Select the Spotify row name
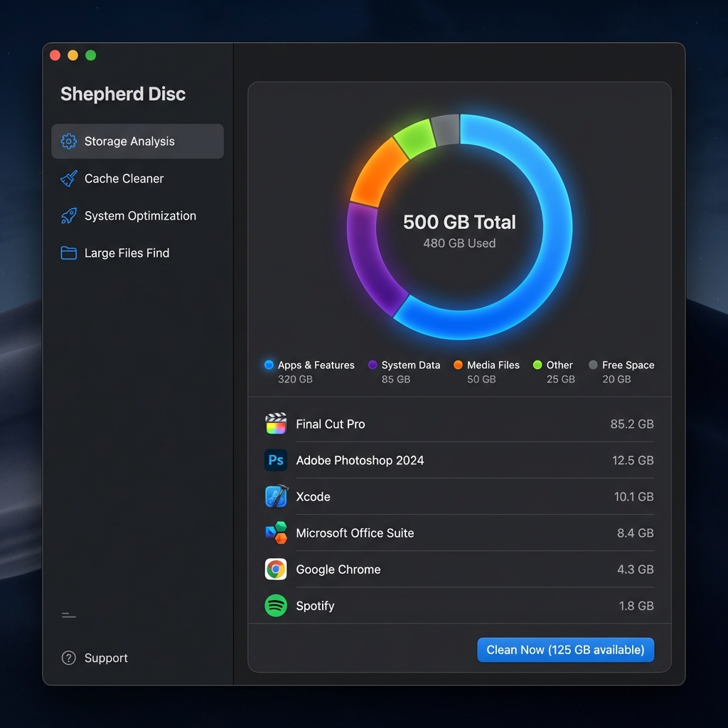This screenshot has height=728, width=728. [x=315, y=606]
